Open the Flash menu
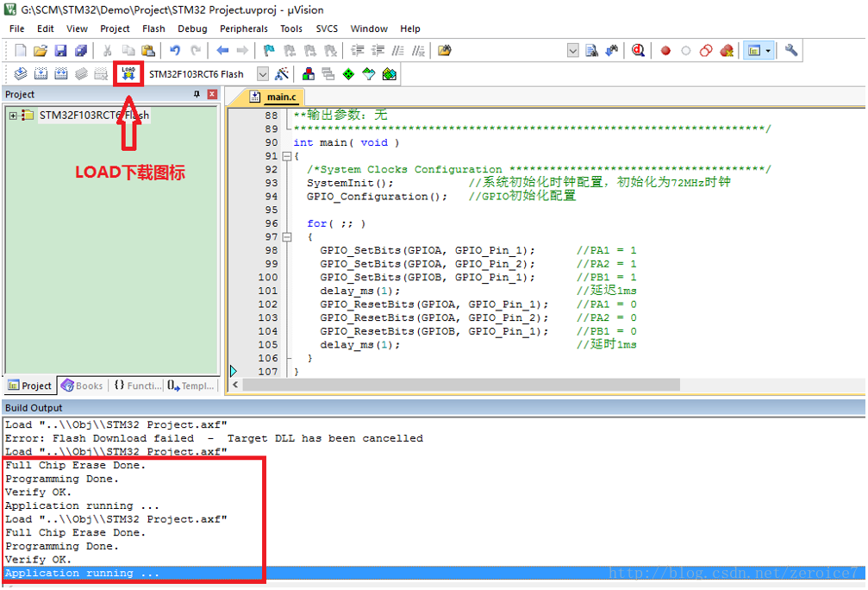This screenshot has height=590, width=868. (x=153, y=28)
